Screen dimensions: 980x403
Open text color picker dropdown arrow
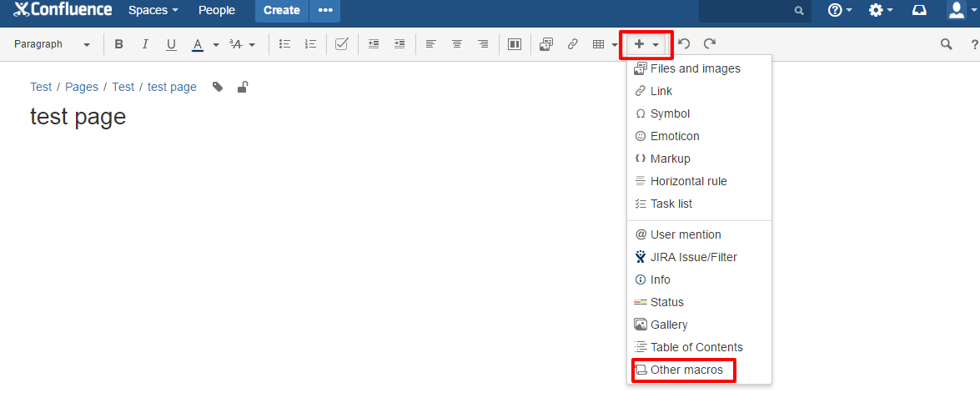click(216, 44)
